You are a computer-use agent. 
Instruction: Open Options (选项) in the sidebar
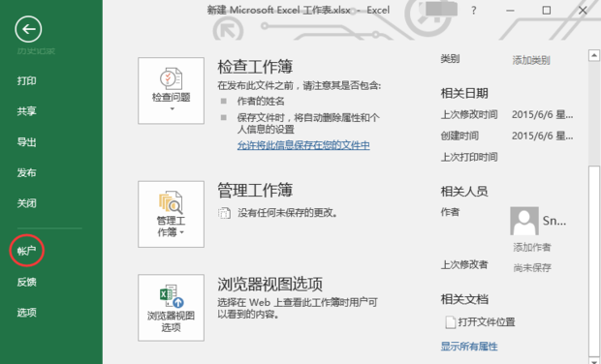[x=27, y=313]
